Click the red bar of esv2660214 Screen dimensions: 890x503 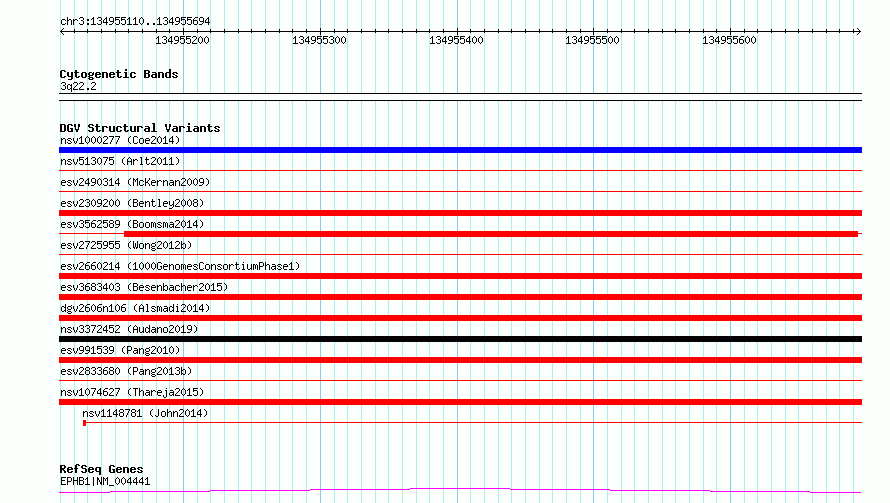pos(460,276)
